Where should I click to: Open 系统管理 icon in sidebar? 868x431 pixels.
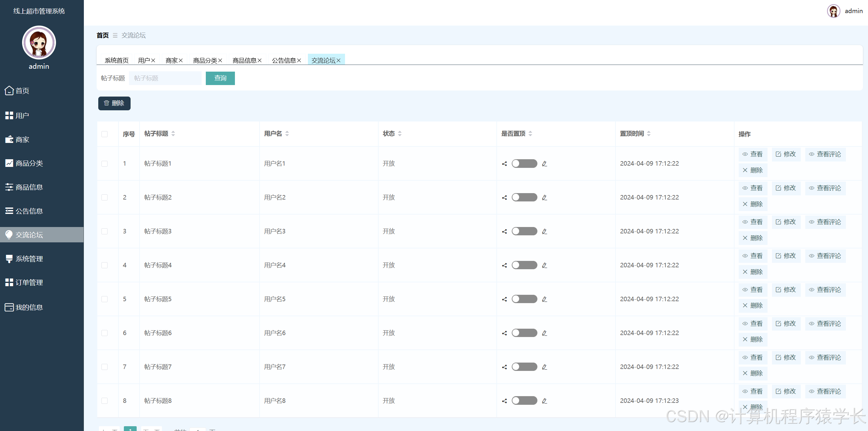[x=9, y=259]
